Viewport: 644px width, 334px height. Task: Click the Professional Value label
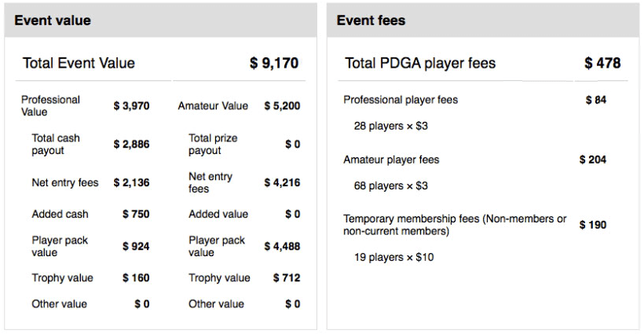50,105
